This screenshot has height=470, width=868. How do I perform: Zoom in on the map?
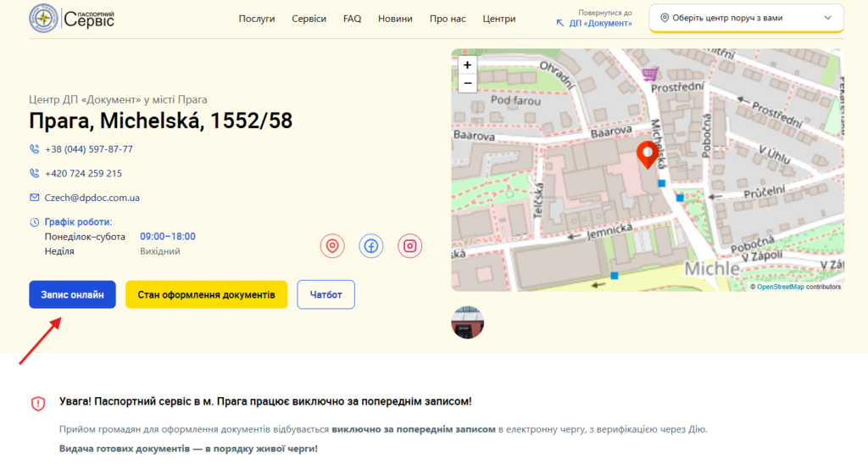(467, 64)
